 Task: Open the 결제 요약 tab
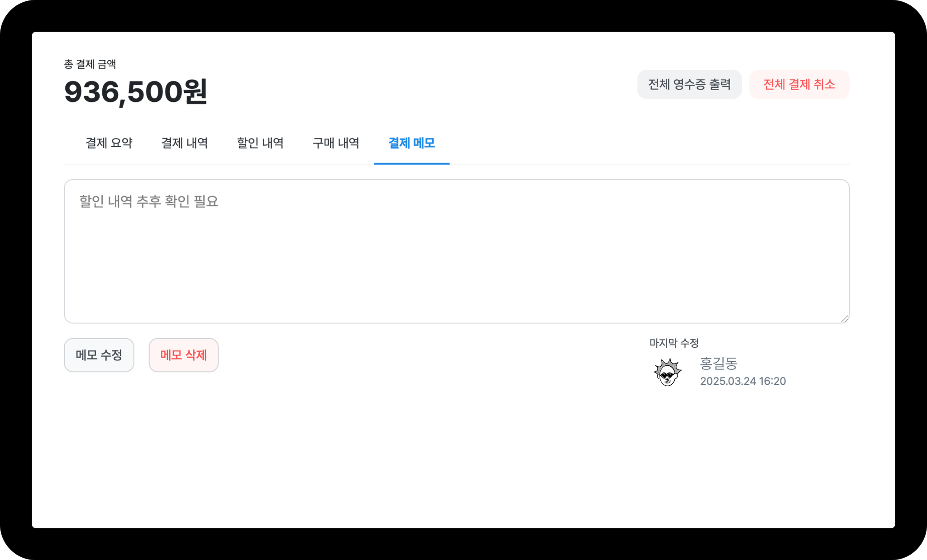(x=109, y=143)
